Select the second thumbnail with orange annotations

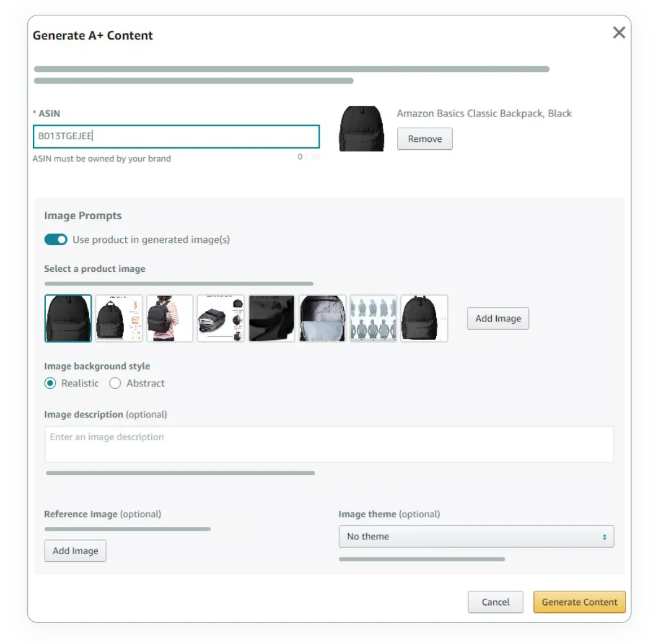119,318
